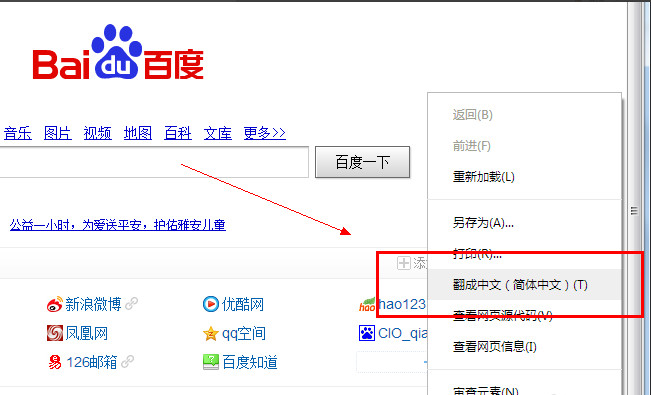Choose 前进(F) in context menu
Viewport: 651px width, 395px height.
click(524, 146)
